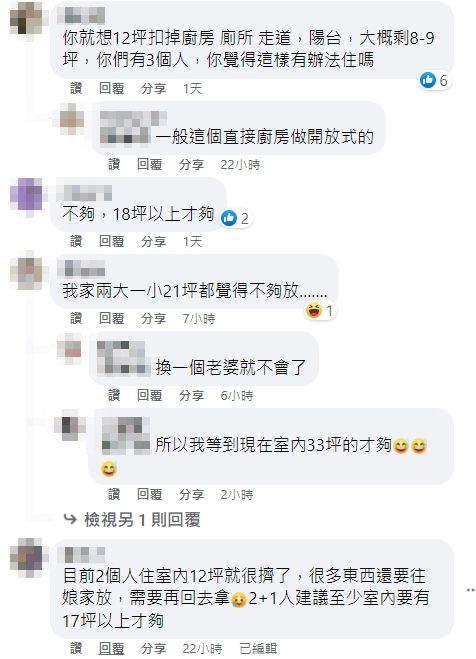The height and width of the screenshot is (659, 476).
Task: View edit history via 已編輯
Action: pos(258,648)
